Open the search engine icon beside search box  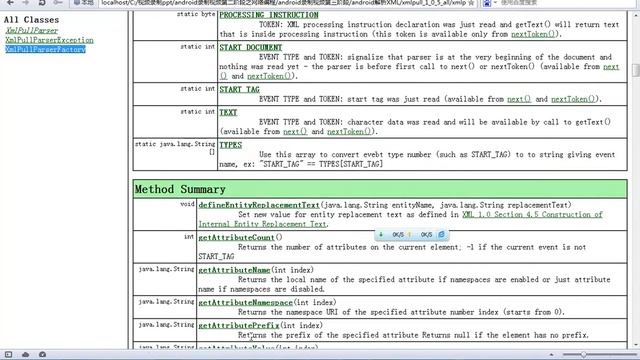(487, 3)
